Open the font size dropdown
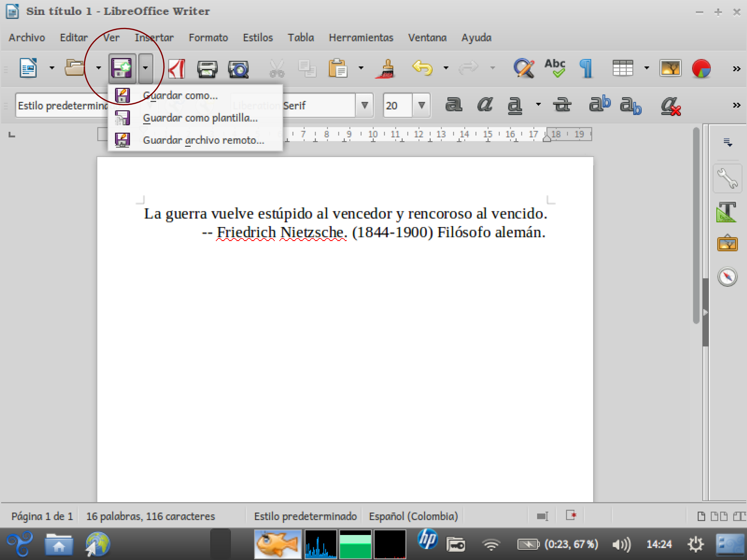 (x=422, y=106)
